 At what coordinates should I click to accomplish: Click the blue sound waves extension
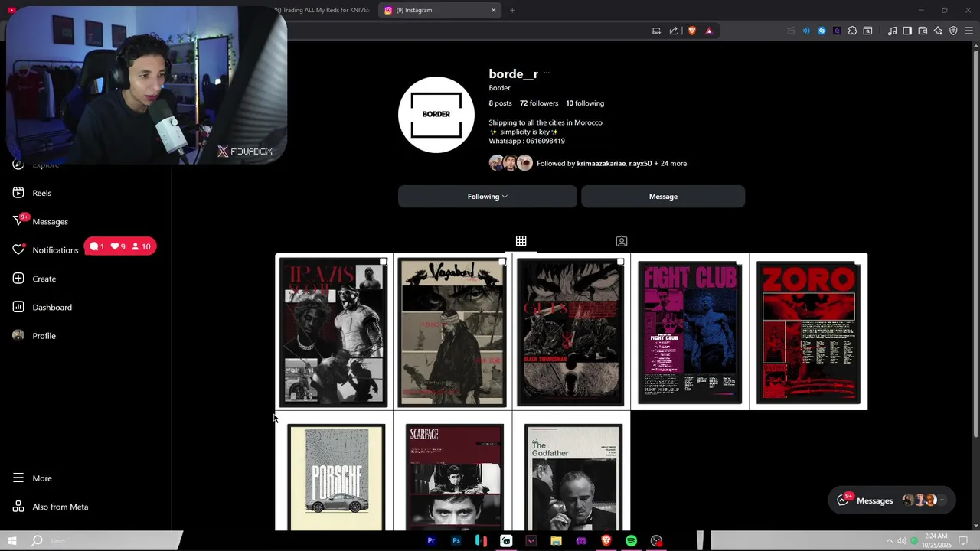click(x=806, y=31)
